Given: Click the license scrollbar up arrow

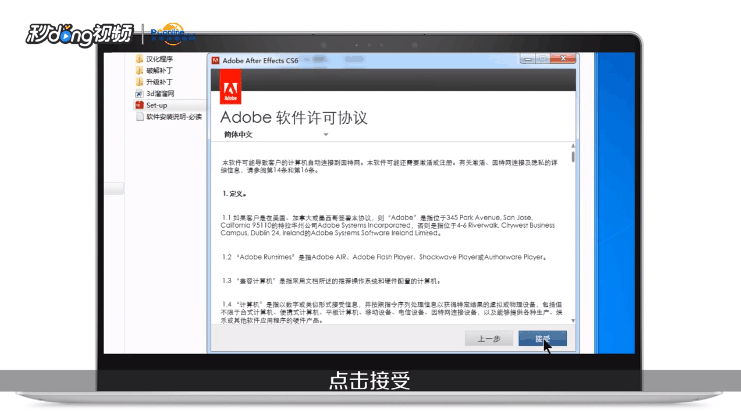Looking at the screenshot, I should (x=573, y=146).
